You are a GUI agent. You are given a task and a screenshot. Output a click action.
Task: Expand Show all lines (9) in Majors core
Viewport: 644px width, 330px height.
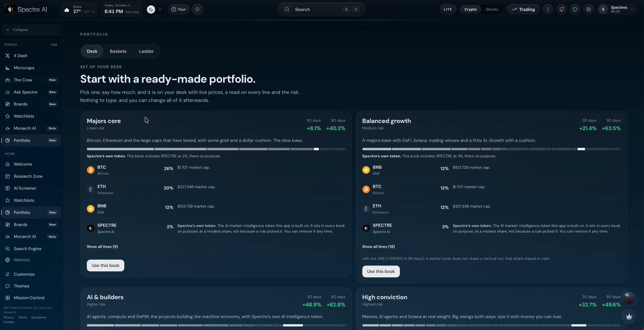[103, 246]
